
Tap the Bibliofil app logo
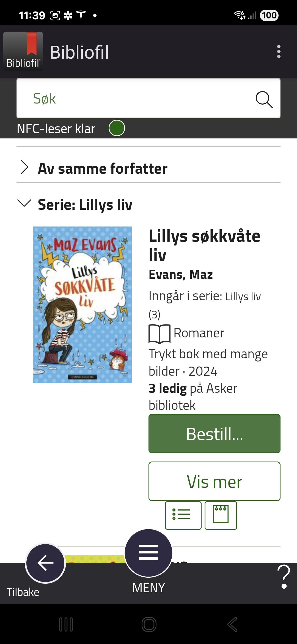click(23, 51)
